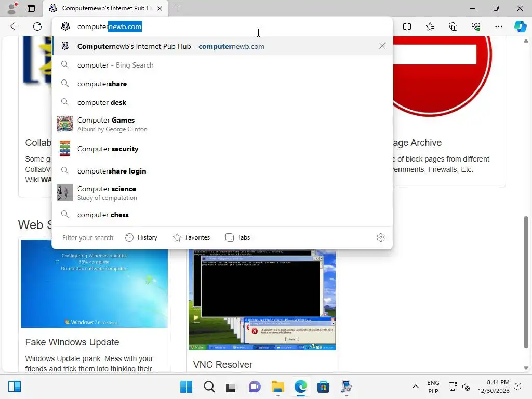Pick the 'computershare login' suggestion

222,171
